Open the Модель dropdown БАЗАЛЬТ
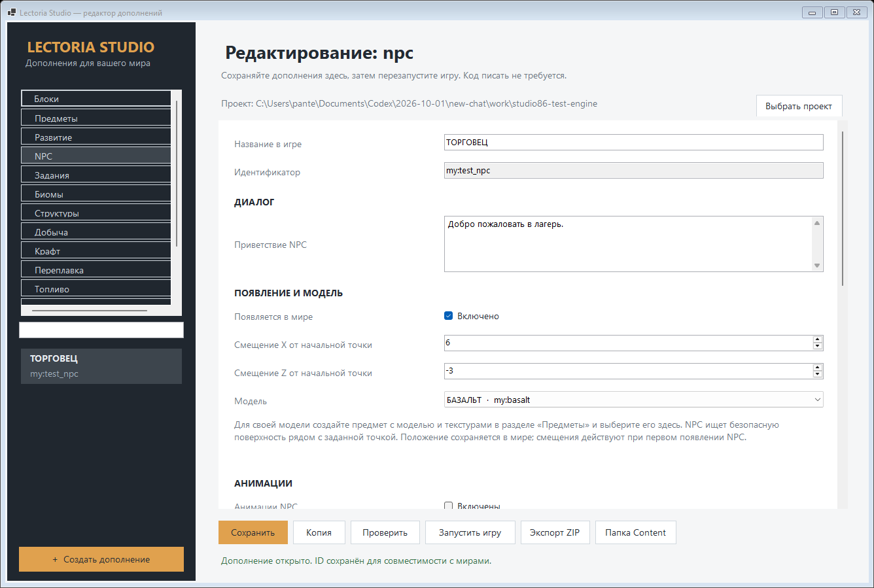This screenshot has height=588, width=874. pos(633,400)
